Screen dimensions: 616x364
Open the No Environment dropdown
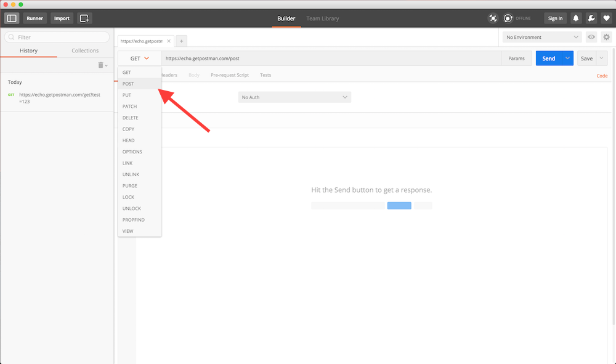(541, 37)
